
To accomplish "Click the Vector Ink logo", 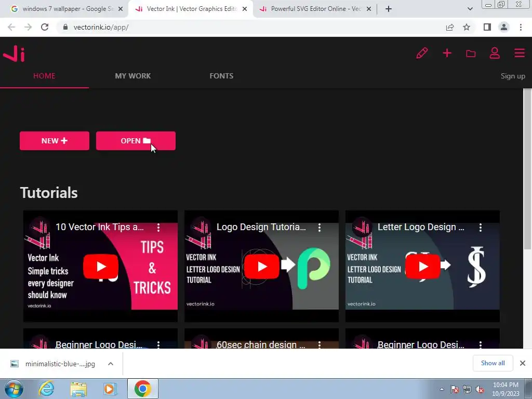I will point(14,54).
